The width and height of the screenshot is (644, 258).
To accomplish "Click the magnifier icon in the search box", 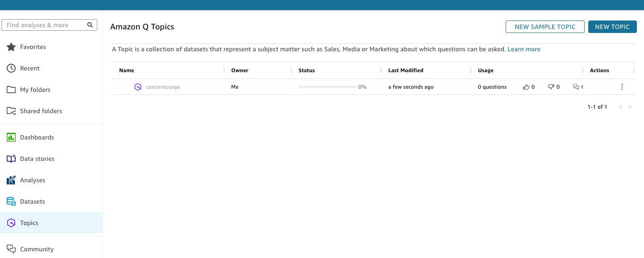I will pyautogui.click(x=90, y=25).
